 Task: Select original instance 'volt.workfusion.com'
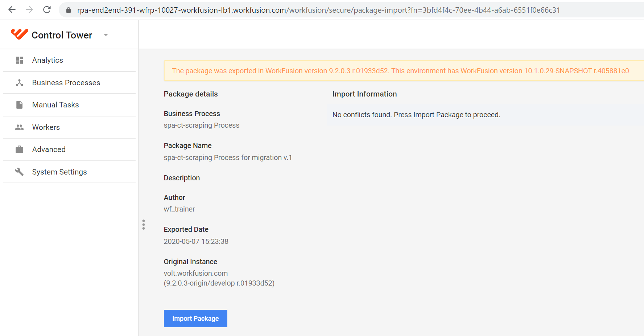pyautogui.click(x=196, y=273)
